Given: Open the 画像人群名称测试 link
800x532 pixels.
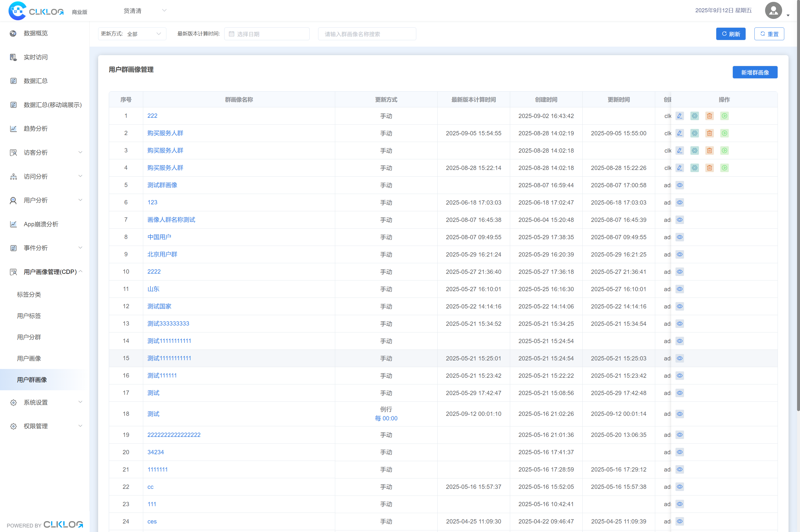Looking at the screenshot, I should (171, 220).
